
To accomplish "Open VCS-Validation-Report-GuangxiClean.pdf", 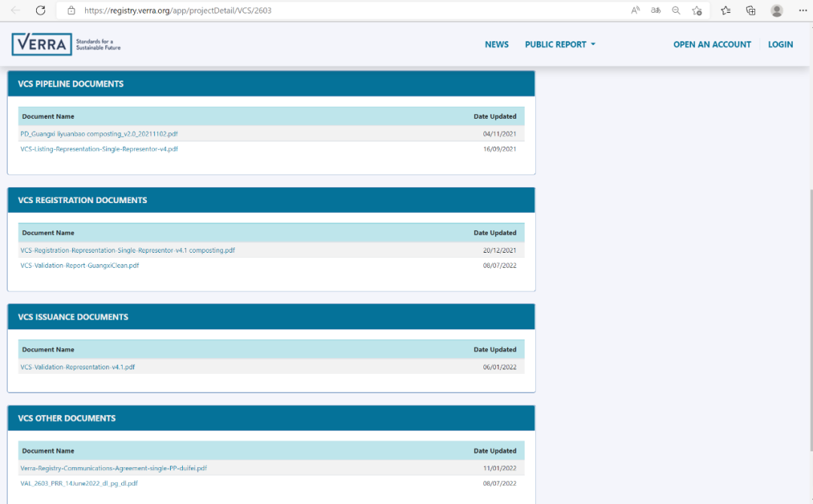I will pyautogui.click(x=80, y=266).
